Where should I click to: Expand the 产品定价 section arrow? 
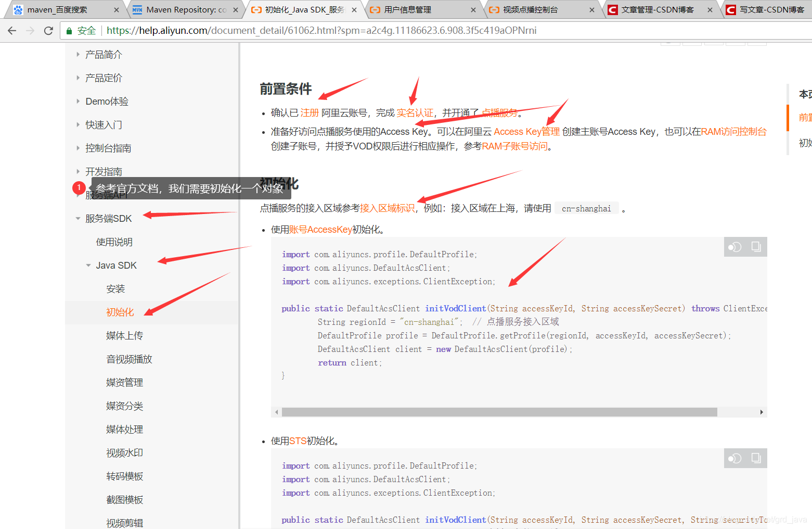click(78, 78)
